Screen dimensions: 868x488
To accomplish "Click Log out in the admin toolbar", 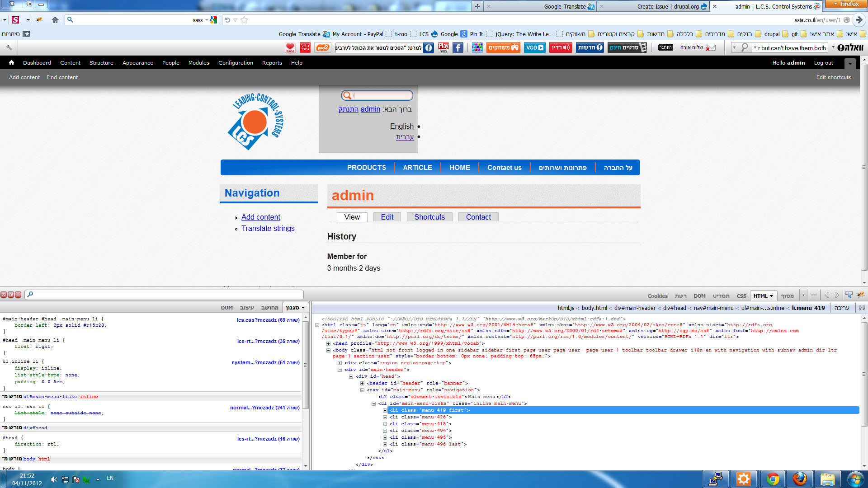I will click(x=823, y=63).
